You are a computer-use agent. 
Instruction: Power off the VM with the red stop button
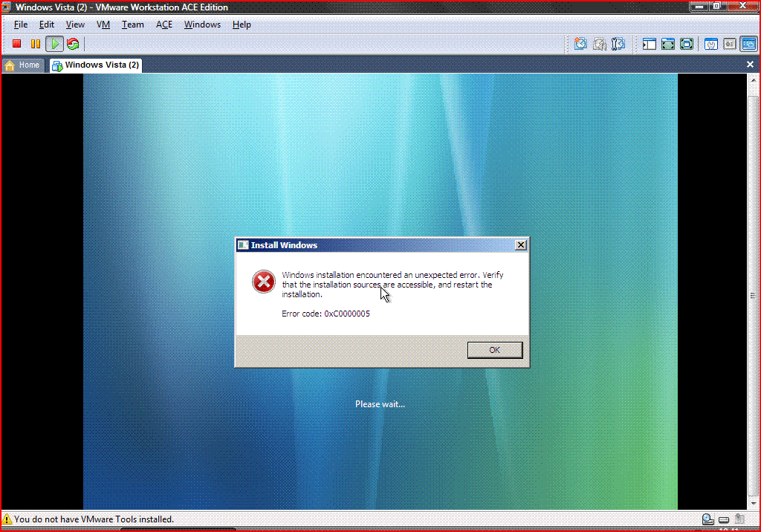[16, 44]
